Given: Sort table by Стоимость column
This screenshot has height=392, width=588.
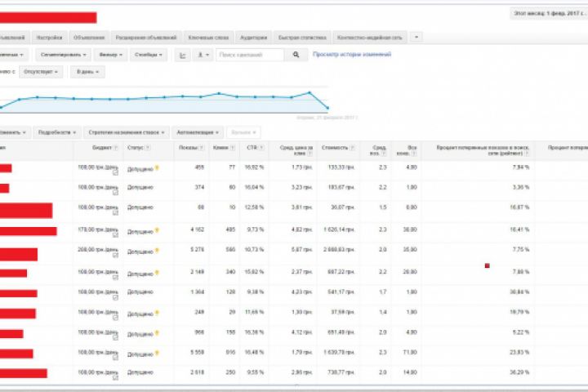Looking at the screenshot, I should pyautogui.click(x=335, y=148).
